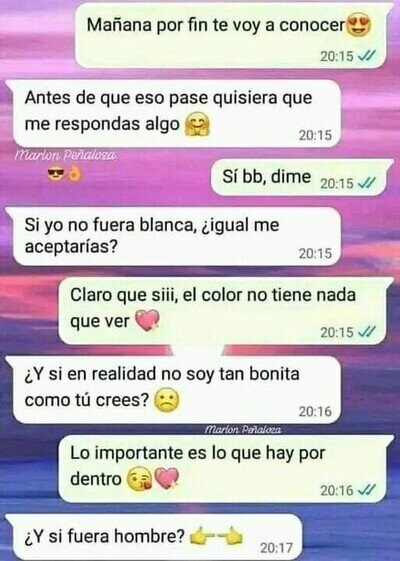The height and width of the screenshot is (561, 400).
Task: Click the sunglasses emoji under the watermark
Action: pos(55,174)
